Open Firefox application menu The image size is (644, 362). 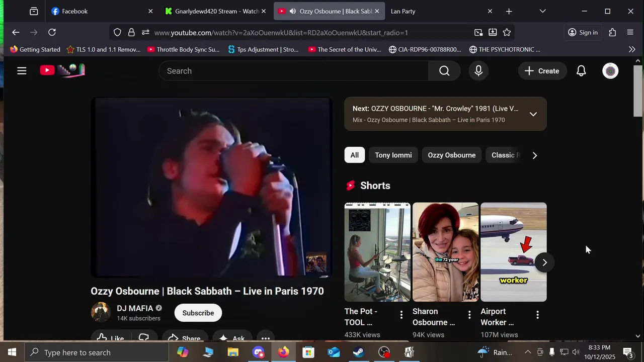click(630, 32)
